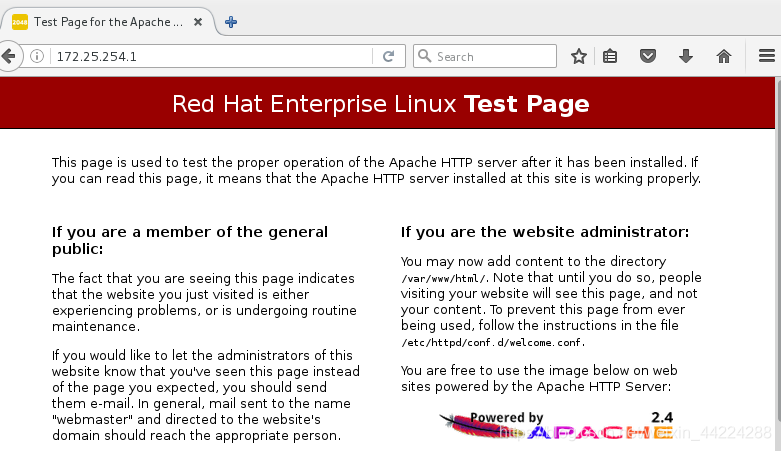Image resolution: width=781 pixels, height=451 pixels.
Task: Open the site information icon
Action: [37, 56]
